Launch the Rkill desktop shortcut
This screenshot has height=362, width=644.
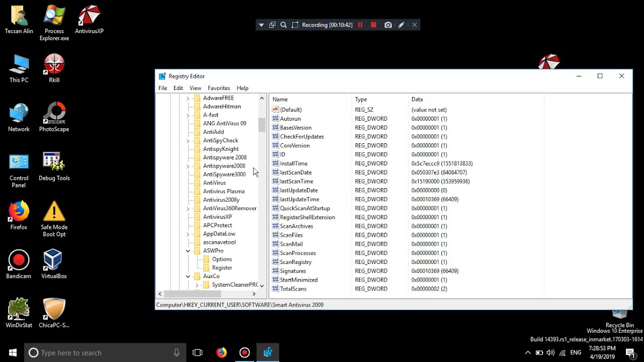54,69
